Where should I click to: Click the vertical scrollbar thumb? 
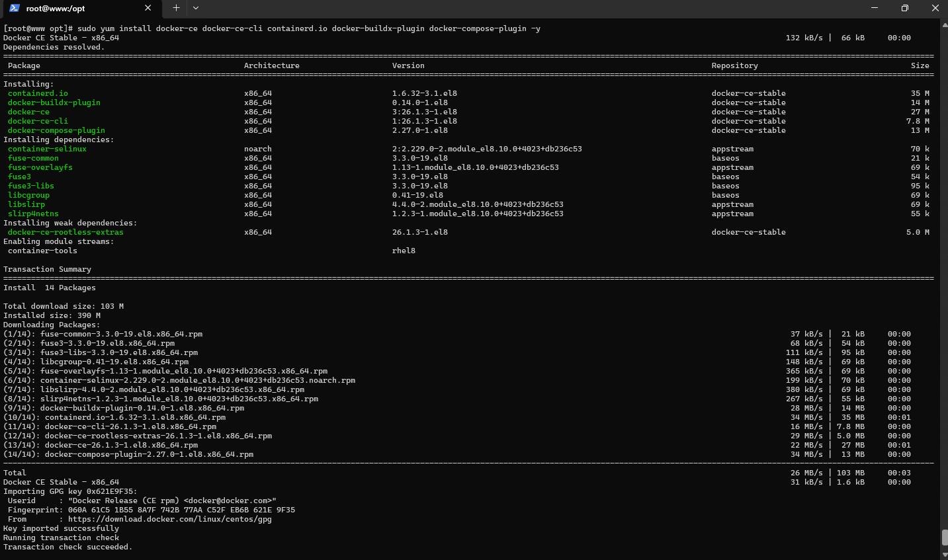[x=944, y=537]
